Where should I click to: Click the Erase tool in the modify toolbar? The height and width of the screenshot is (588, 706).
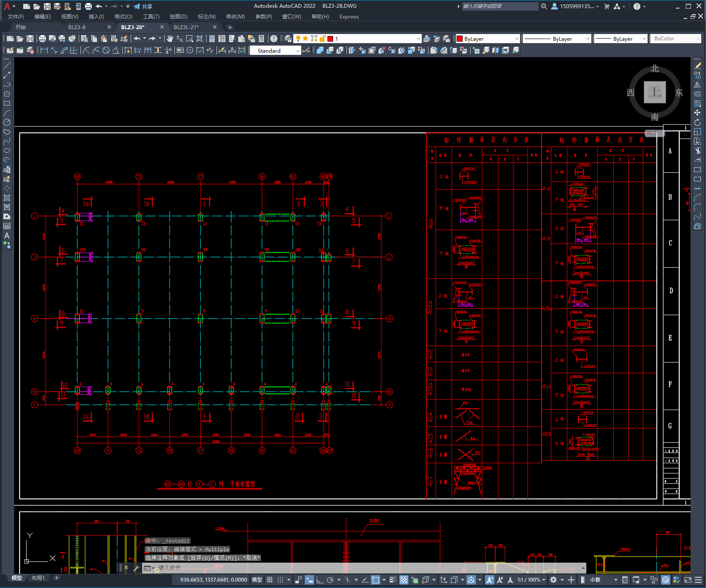coord(697,66)
